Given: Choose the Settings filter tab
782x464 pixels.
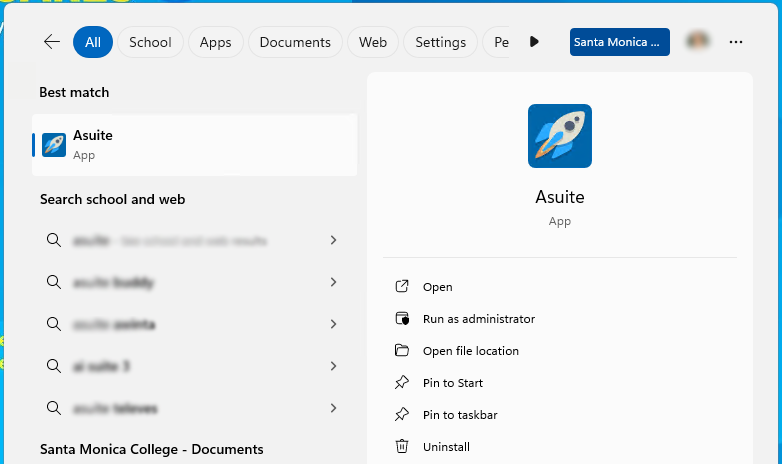Looking at the screenshot, I should pyautogui.click(x=440, y=42).
